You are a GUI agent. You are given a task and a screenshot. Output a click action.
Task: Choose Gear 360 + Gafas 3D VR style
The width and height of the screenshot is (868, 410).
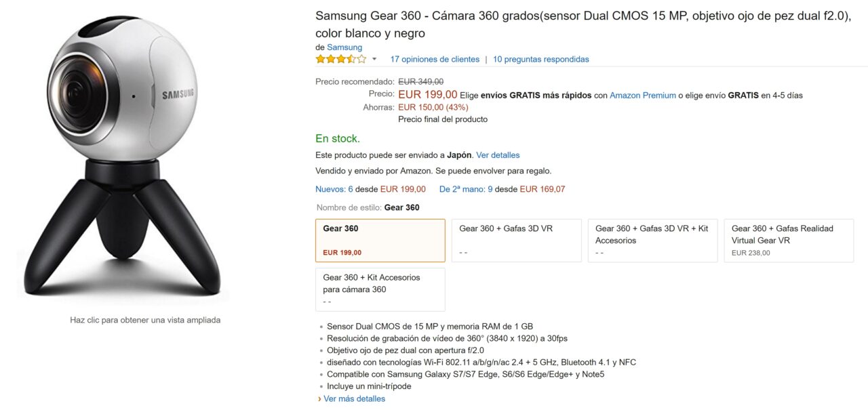click(517, 241)
